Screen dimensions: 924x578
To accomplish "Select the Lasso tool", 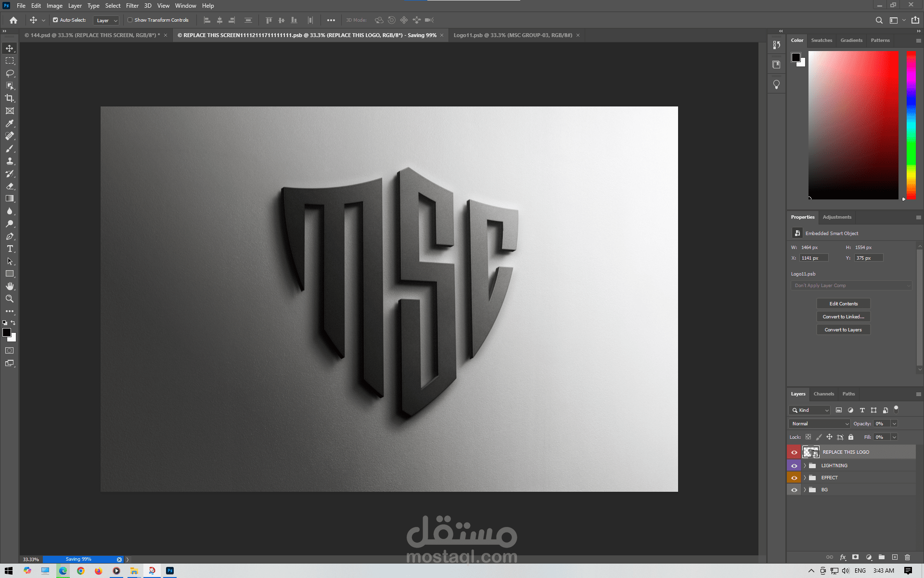I will 10,73.
